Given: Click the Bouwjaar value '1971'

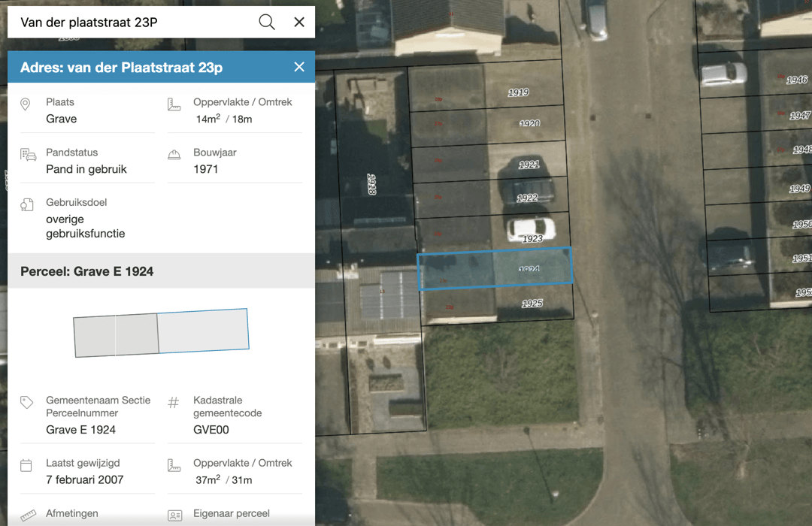Looking at the screenshot, I should (205, 169).
